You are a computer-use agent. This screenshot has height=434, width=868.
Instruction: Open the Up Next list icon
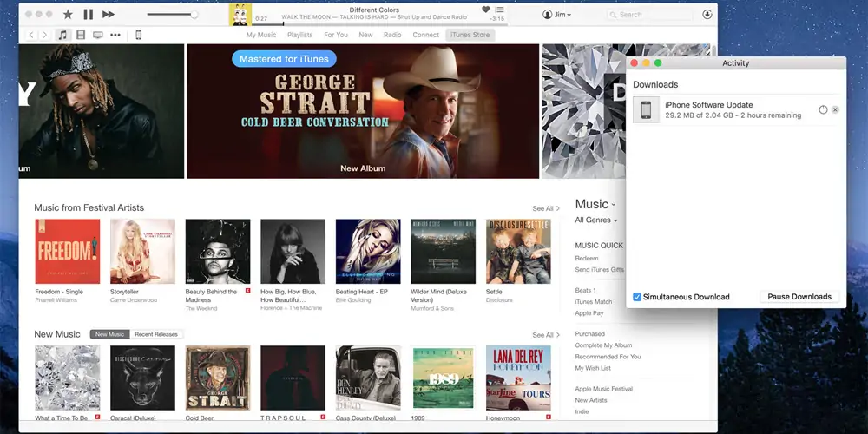tap(500, 10)
